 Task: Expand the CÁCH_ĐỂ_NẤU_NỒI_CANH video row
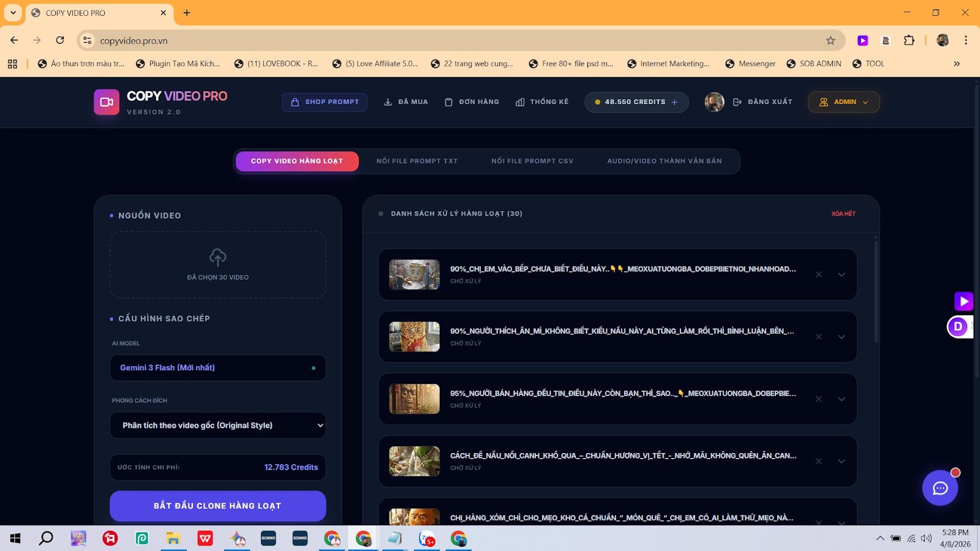click(x=842, y=461)
